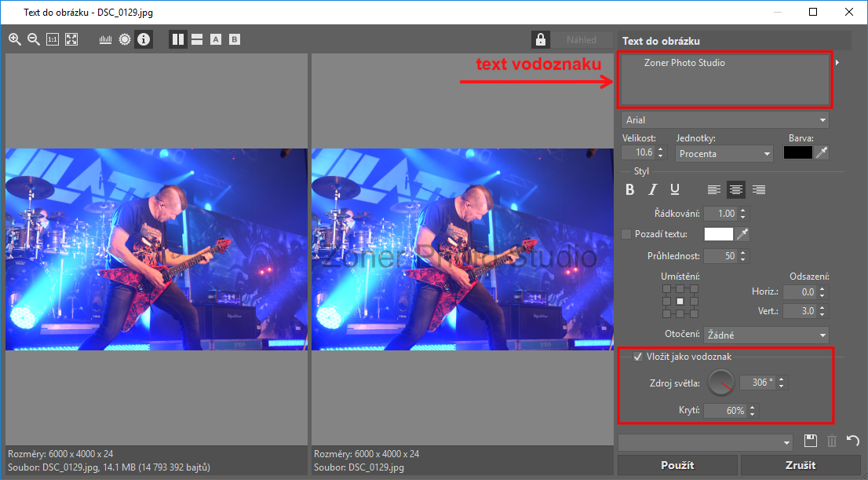The height and width of the screenshot is (480, 868).
Task: Show the histogram
Action: 105,39
